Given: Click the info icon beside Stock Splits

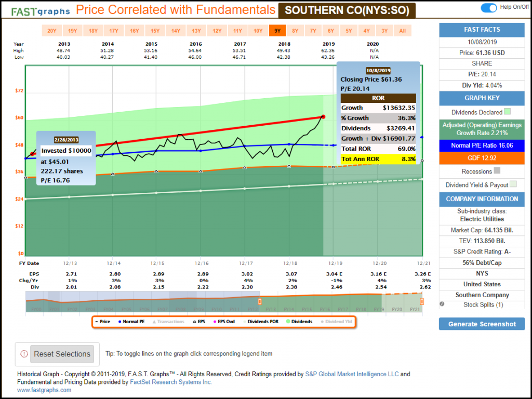Looking at the screenshot, I should [x=442, y=304].
